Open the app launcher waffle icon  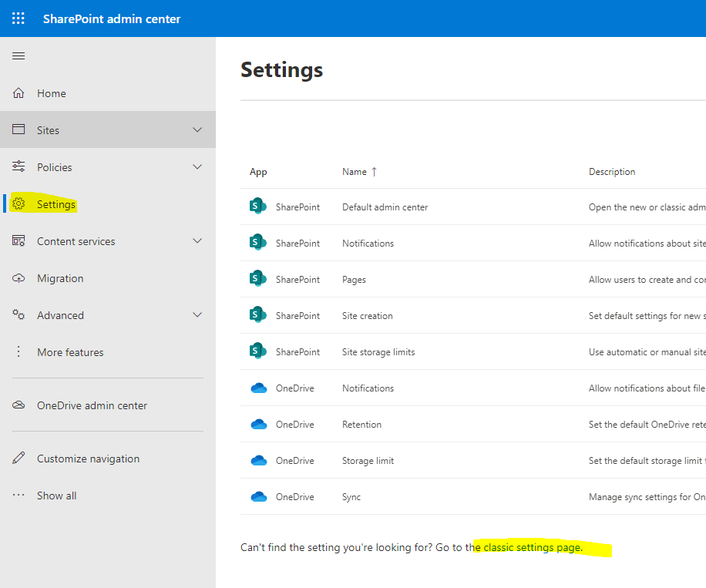pos(18,18)
